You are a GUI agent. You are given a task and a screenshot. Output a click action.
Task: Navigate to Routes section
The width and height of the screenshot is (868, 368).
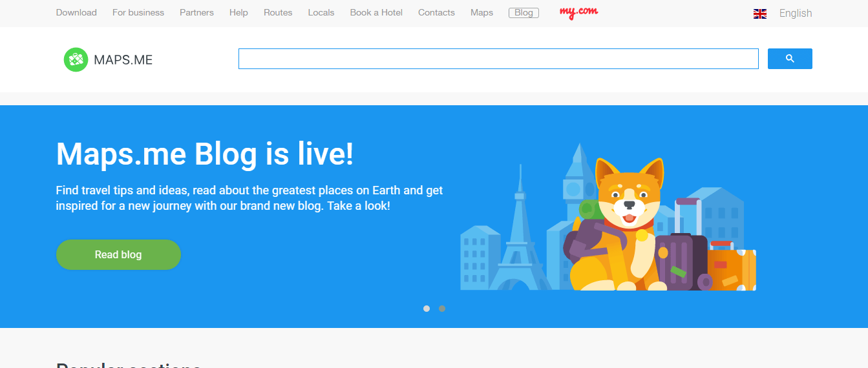pyautogui.click(x=278, y=12)
